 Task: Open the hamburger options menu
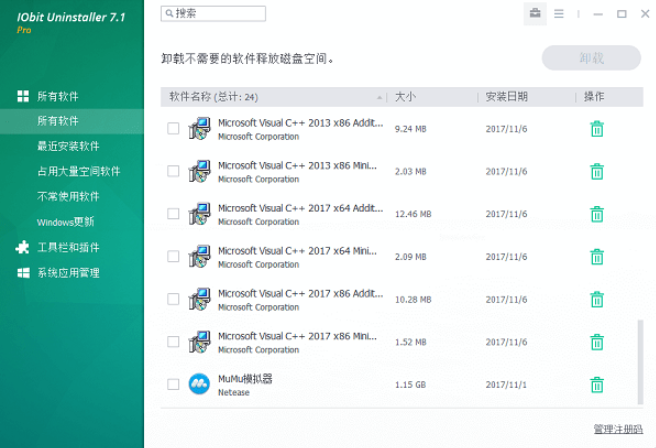559,14
